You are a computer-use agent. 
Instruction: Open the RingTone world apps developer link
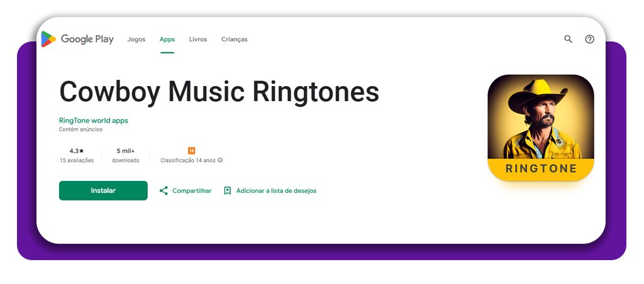click(x=93, y=120)
